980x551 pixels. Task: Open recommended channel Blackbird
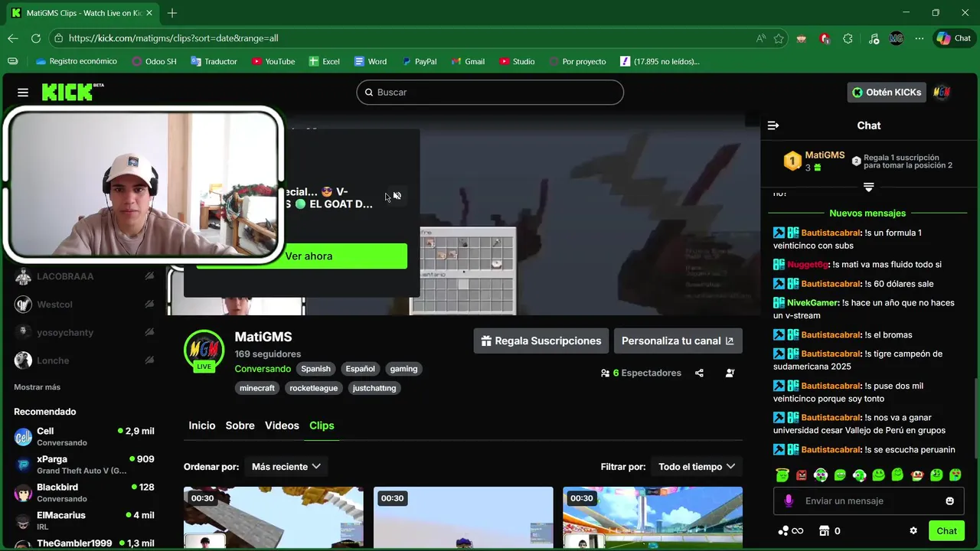pos(84,493)
